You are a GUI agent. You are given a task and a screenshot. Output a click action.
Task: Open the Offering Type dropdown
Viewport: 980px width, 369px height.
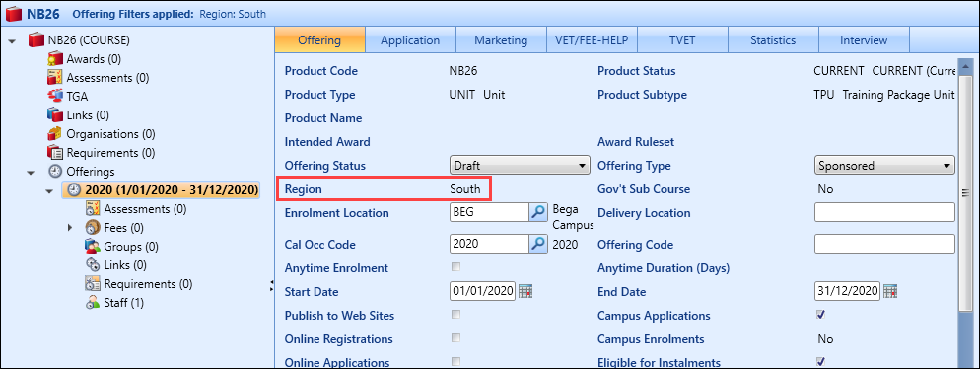[885, 166]
